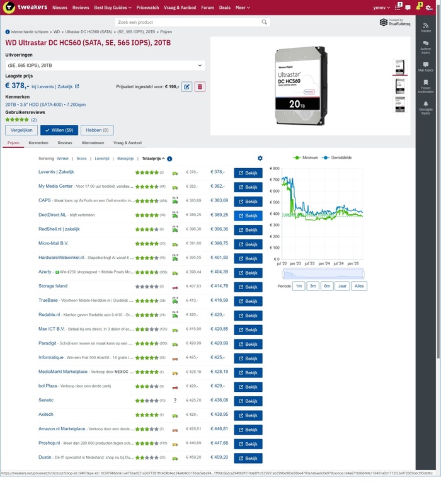The width and height of the screenshot is (441, 504).
Task: Click delivery icon for bol Plaza row
Action: point(175,387)
